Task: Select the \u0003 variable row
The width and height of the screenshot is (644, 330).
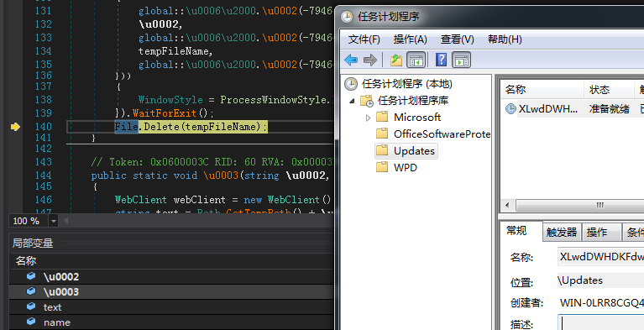Action: (171, 291)
